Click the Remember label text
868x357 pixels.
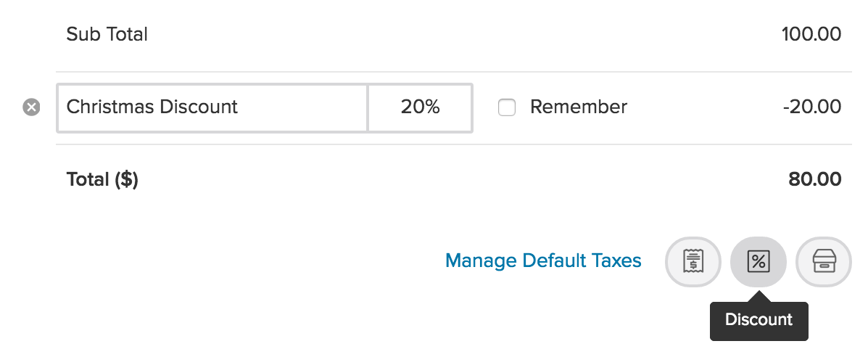pyautogui.click(x=579, y=107)
